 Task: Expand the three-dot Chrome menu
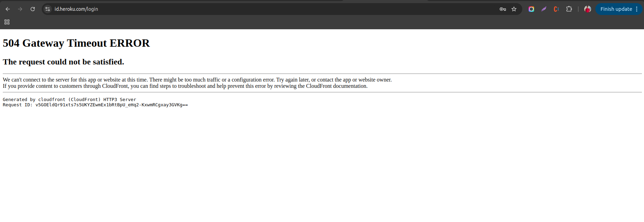(x=637, y=9)
